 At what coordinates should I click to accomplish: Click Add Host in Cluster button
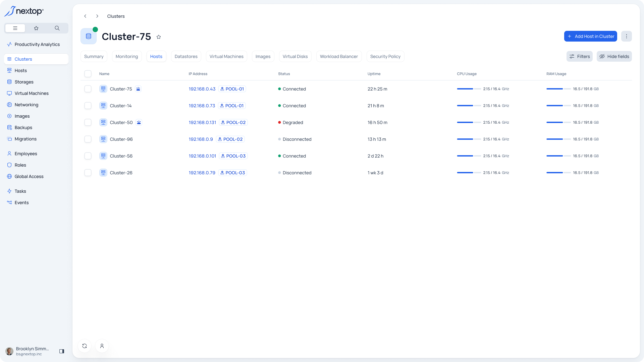(591, 36)
